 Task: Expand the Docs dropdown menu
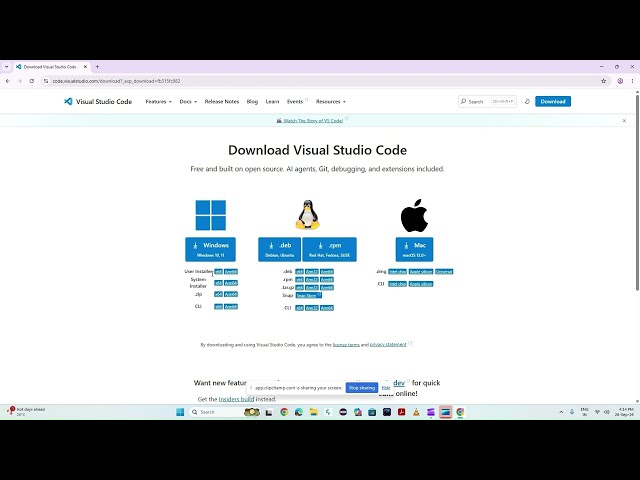coord(188,102)
